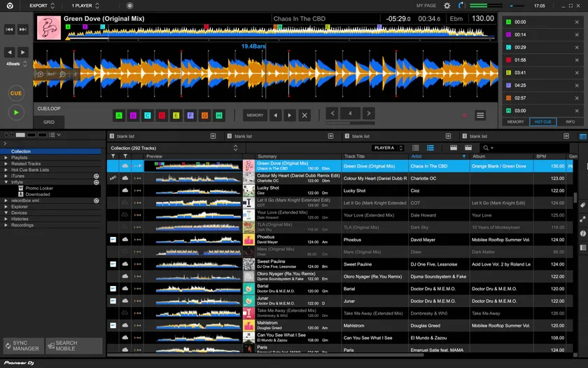Switch to the GRID tab
This screenshot has width=588, height=368.
(49, 122)
